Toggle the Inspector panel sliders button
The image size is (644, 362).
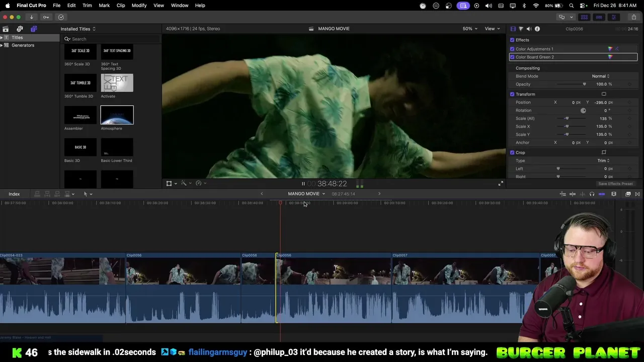tap(613, 17)
